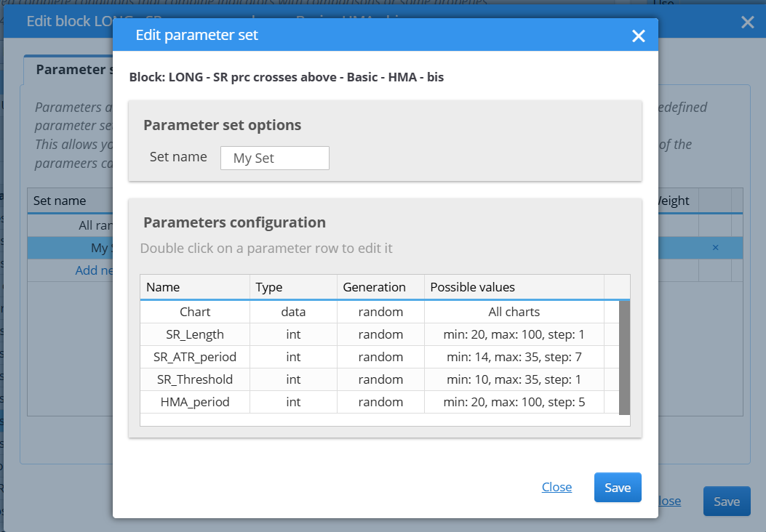The height and width of the screenshot is (532, 766).
Task: Select the Chart parameter row
Action: (379, 312)
